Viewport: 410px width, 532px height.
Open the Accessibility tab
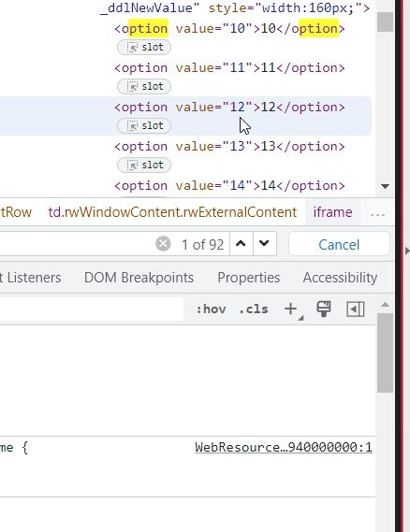[x=340, y=278]
